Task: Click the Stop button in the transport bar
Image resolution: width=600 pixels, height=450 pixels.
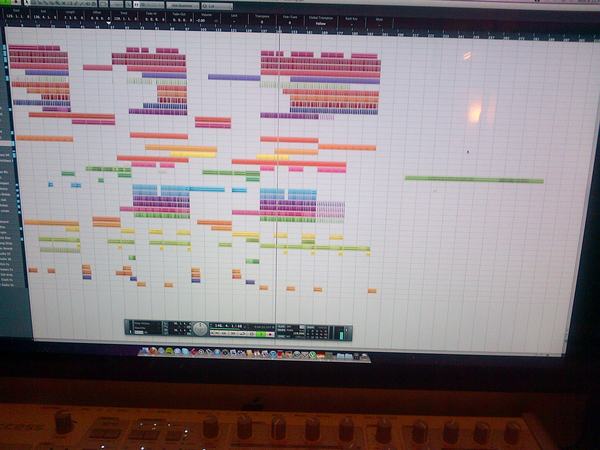Action: [x=252, y=334]
